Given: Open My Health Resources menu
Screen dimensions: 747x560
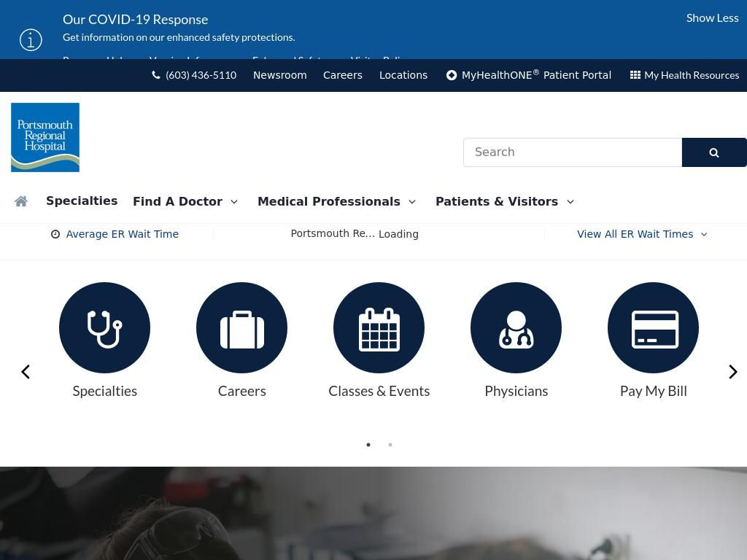Looking at the screenshot, I should point(692,75).
